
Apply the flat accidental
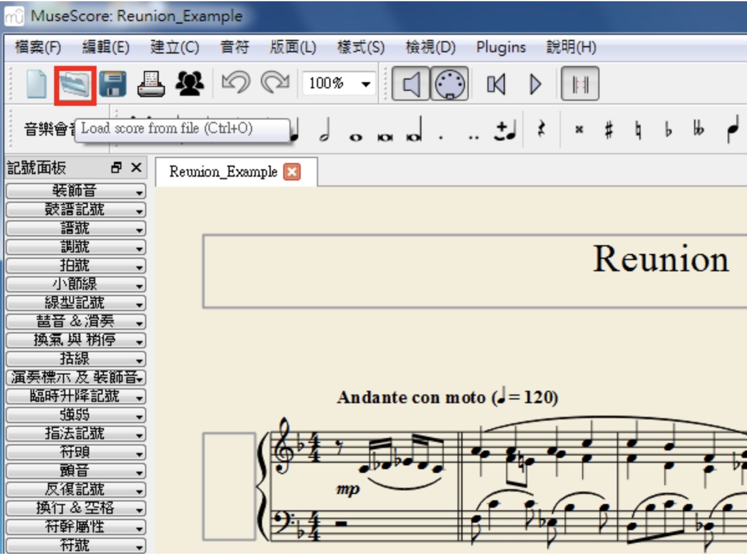click(x=669, y=130)
